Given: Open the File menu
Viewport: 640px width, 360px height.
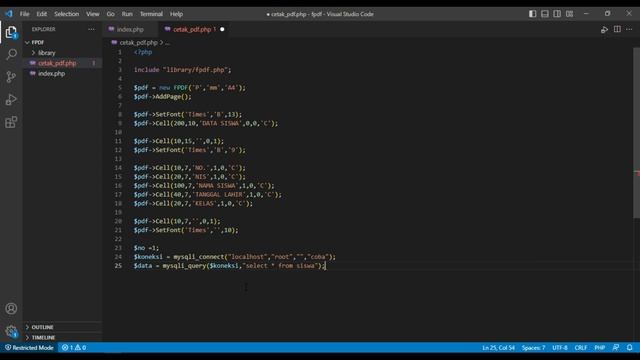Looking at the screenshot, I should (24, 14).
